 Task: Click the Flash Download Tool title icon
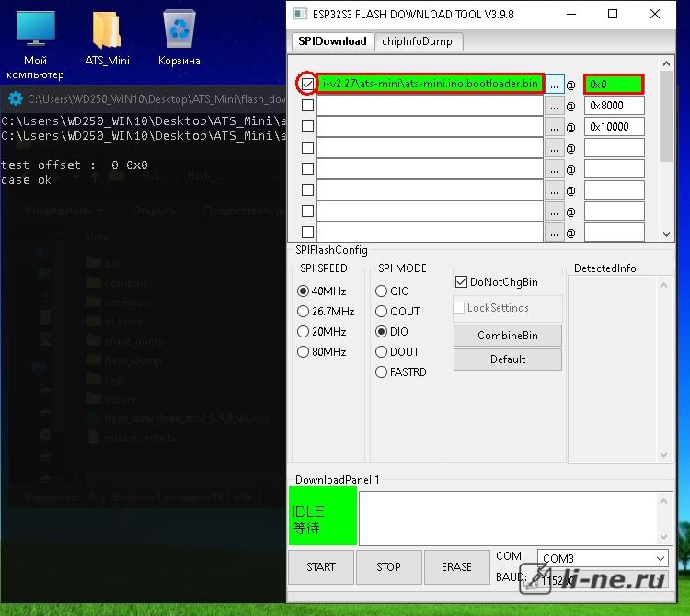pos(300,14)
